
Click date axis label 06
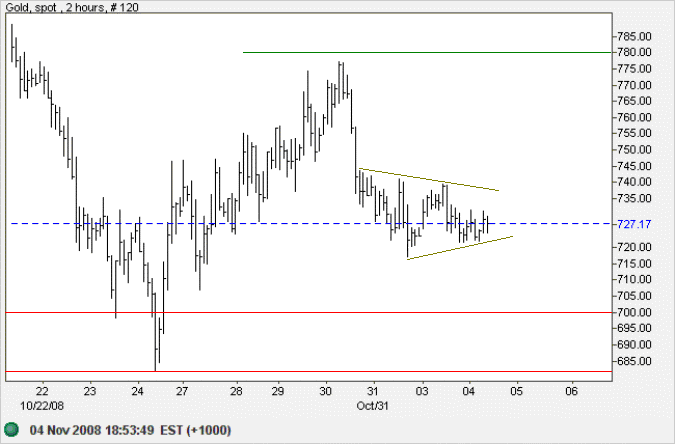(571, 391)
